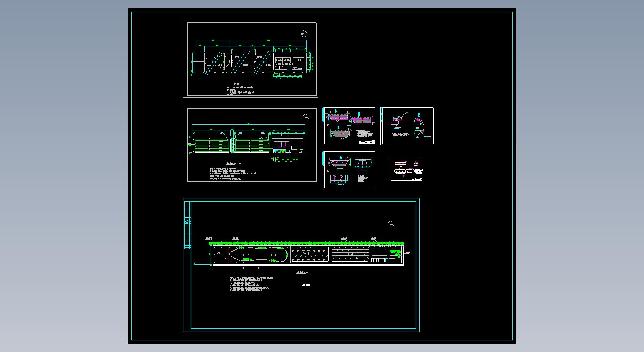Click the diagonal-hatched bed in landscape plan
This screenshot has width=644, height=352.
pyautogui.click(x=350, y=254)
